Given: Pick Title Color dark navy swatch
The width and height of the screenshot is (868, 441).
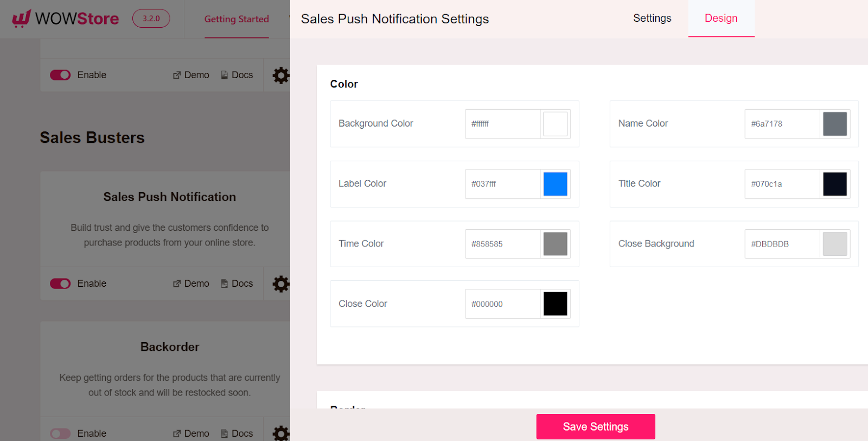Looking at the screenshot, I should click(835, 184).
